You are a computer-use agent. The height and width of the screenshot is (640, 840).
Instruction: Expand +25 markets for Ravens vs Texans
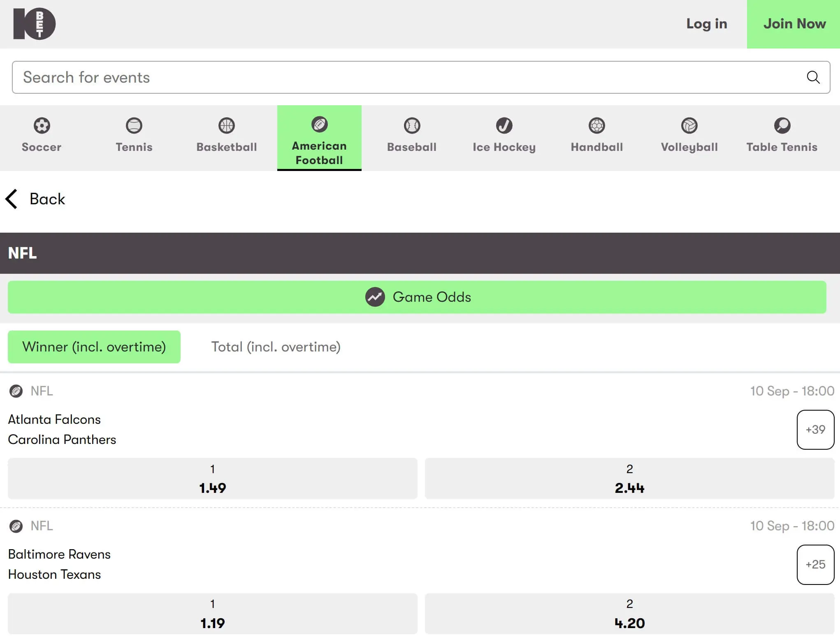[x=815, y=564]
